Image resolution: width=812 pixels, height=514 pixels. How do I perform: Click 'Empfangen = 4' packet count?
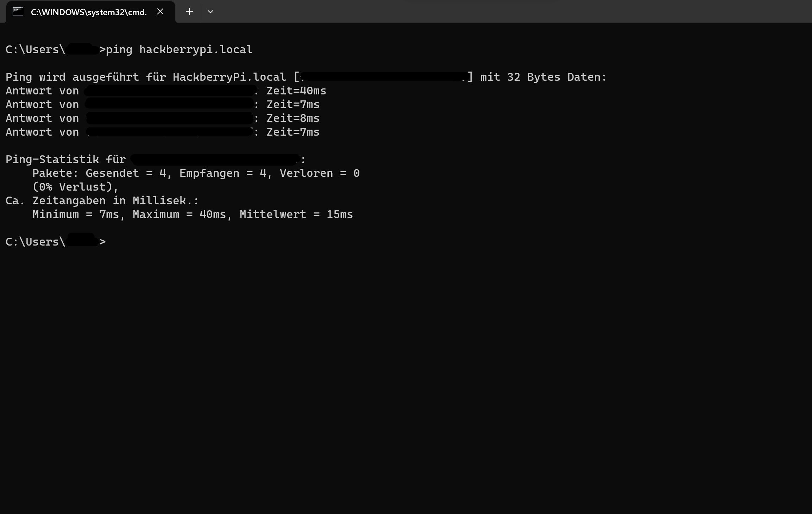pos(223,173)
